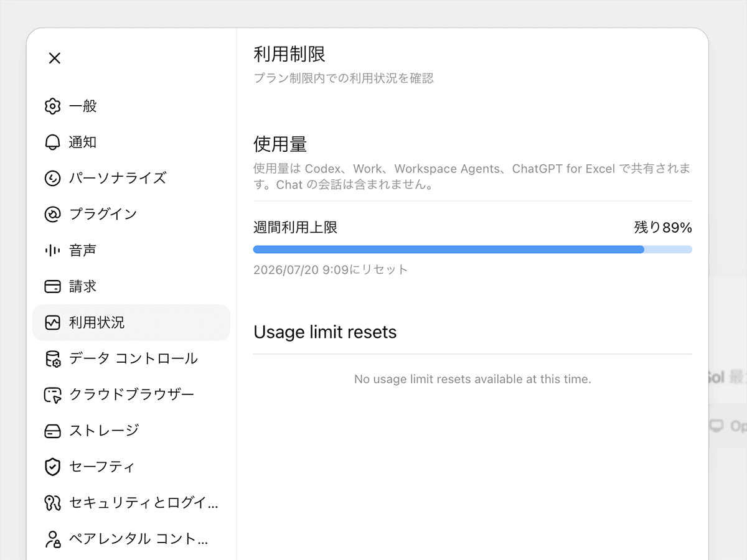Click the gear icon beside 一般
Screen dimensions: 747x560
[53, 106]
